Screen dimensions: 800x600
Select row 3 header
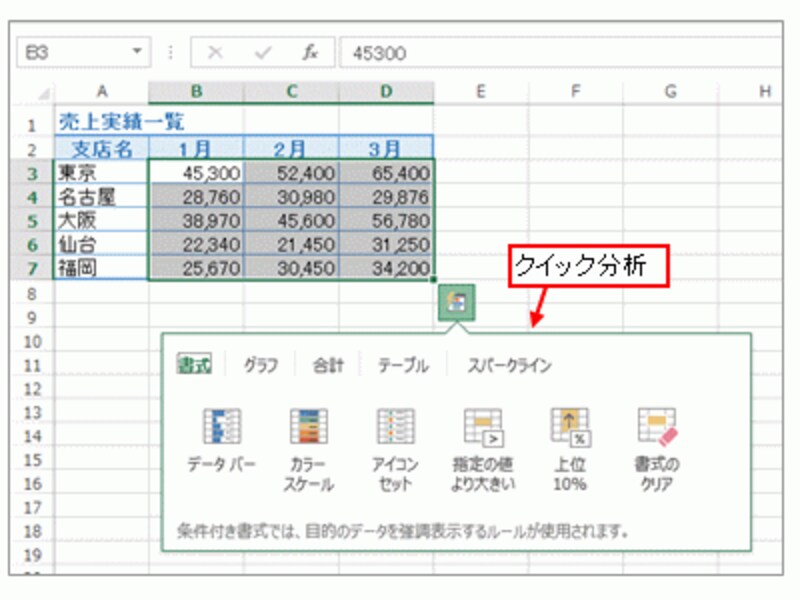(32, 173)
